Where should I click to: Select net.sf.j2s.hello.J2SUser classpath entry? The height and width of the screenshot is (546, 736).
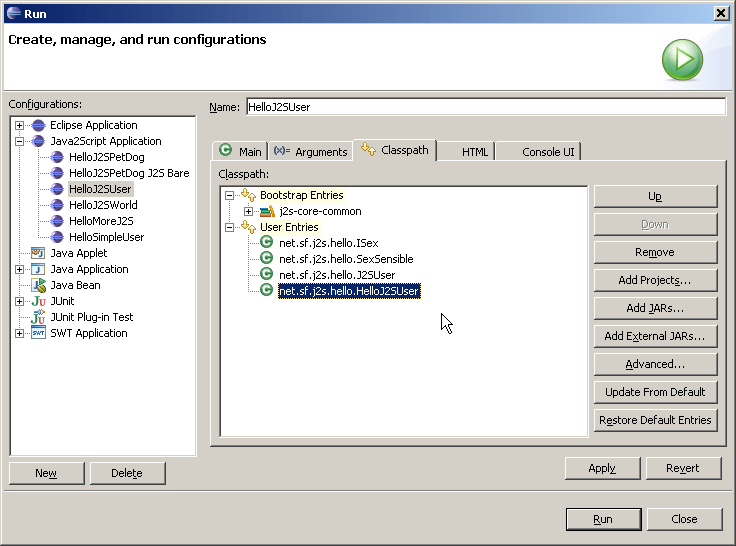pos(337,275)
